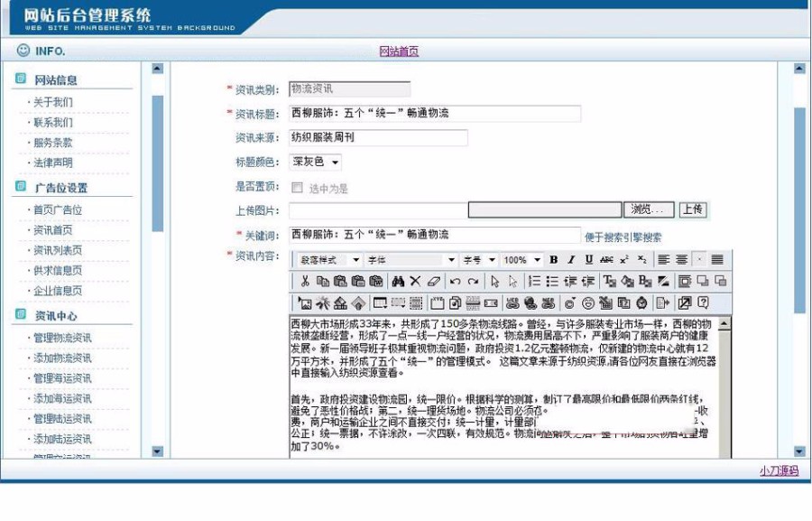Open the 字号 font size dropdown

[479, 260]
